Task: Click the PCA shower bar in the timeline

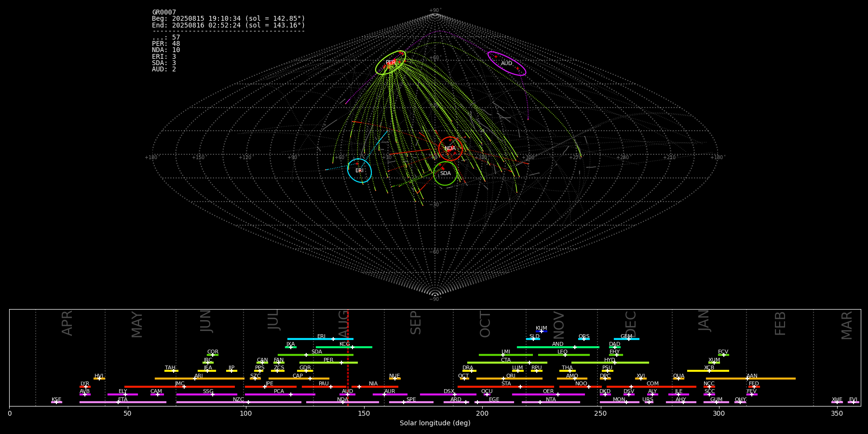Action: (280, 394)
